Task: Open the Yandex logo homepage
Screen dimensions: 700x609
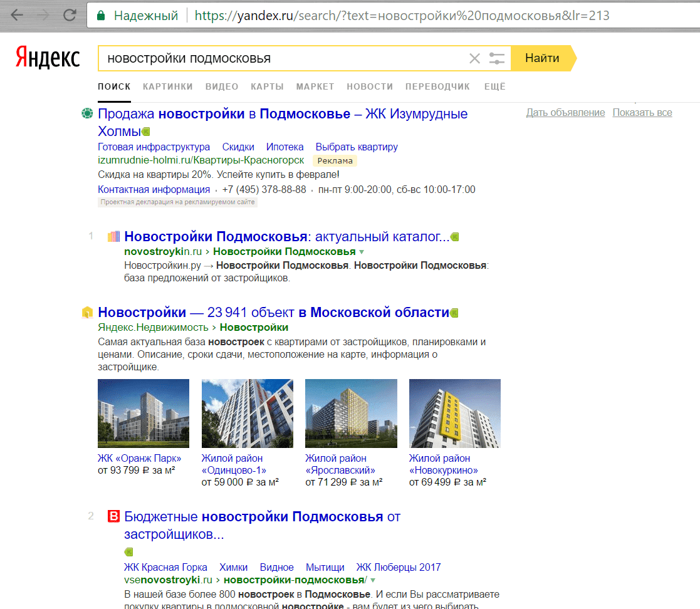Action: coord(48,57)
